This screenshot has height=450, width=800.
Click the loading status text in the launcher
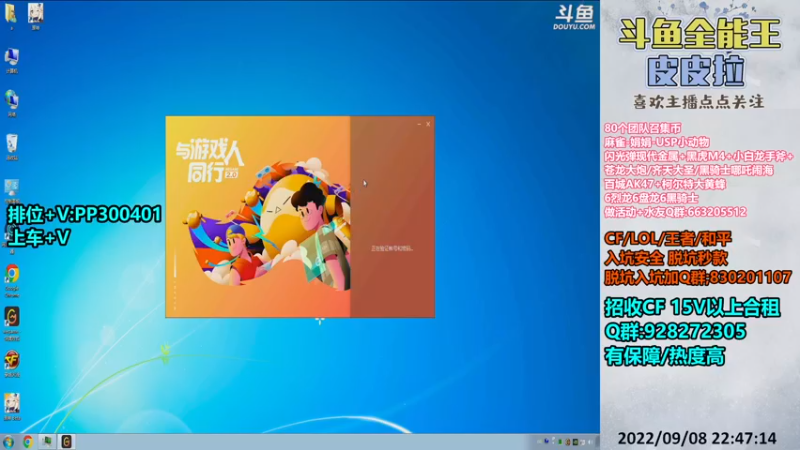click(392, 248)
